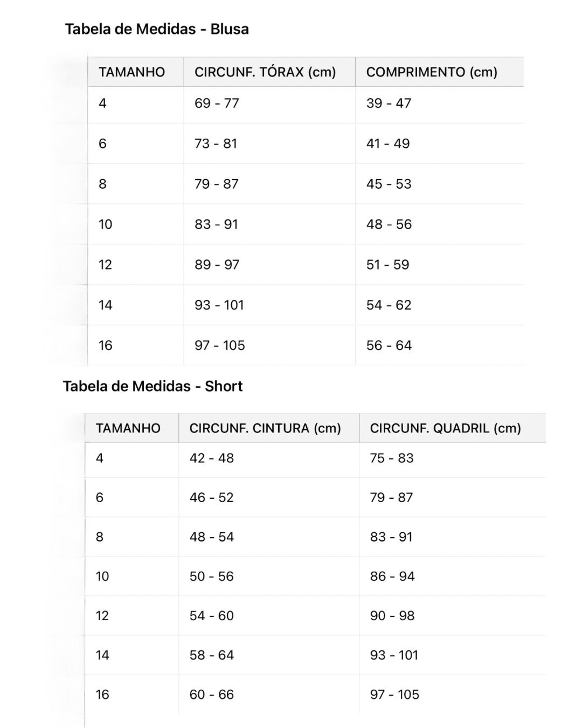This screenshot has height=728, width=582.
Task: Click the 'CIRCUNF. CINTURA (cm)' column header
Action: coord(265,428)
